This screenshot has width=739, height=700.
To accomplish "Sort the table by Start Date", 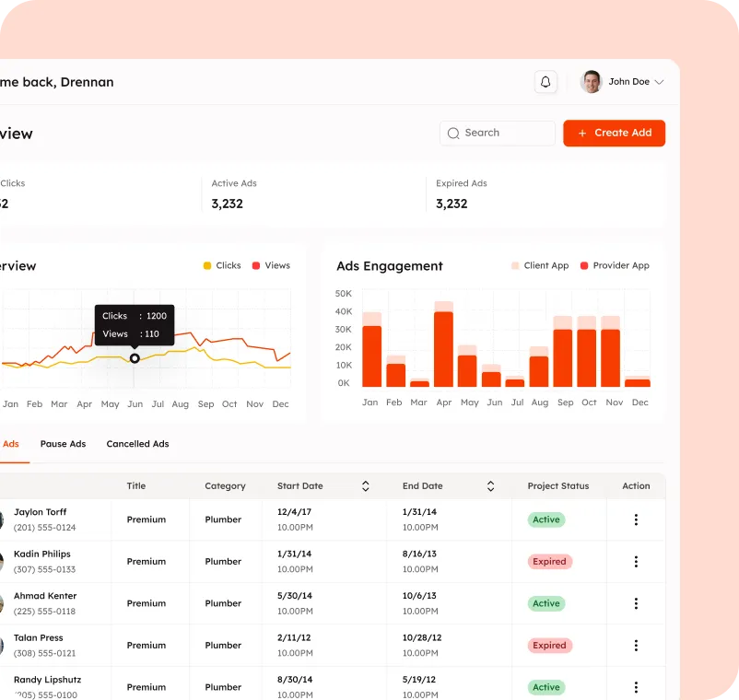I will 365,485.
